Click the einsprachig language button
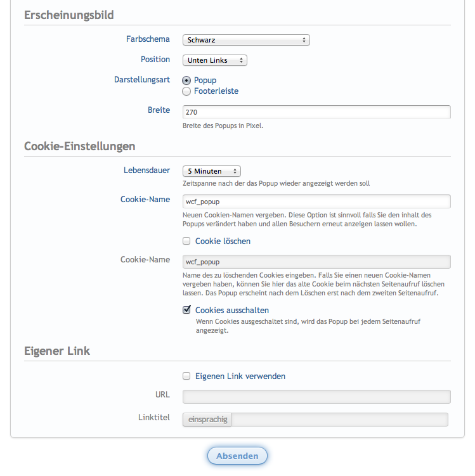Image resolution: width=475 pixels, height=476 pixels. click(207, 420)
